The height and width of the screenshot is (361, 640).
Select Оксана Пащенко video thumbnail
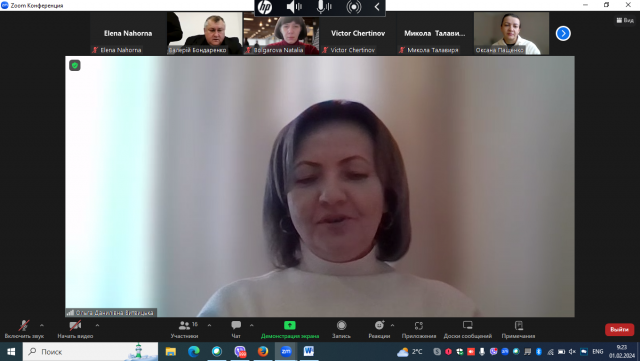tap(511, 33)
